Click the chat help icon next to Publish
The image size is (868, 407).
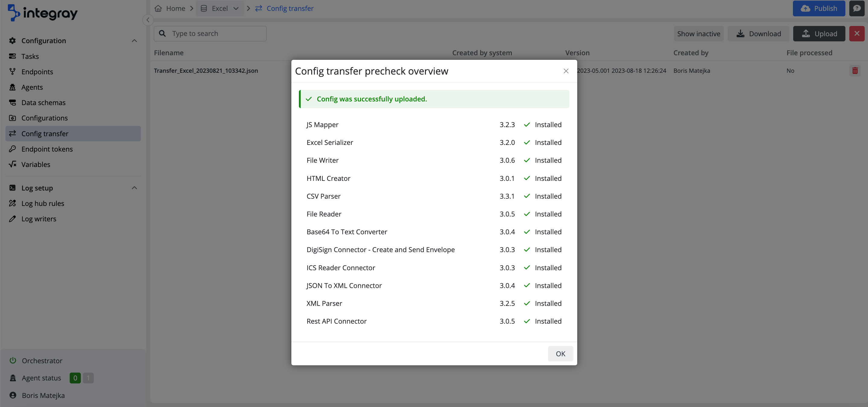[857, 8]
